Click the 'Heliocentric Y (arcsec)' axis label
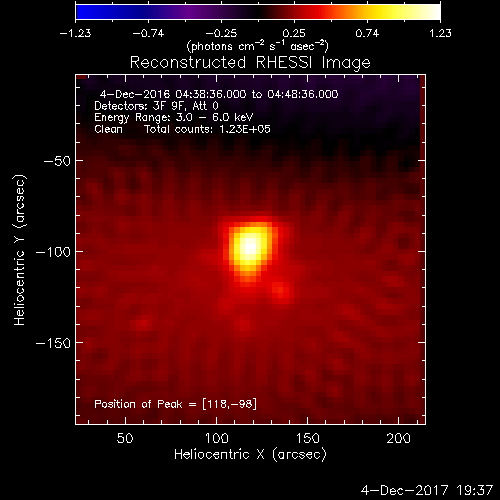 coord(20,250)
